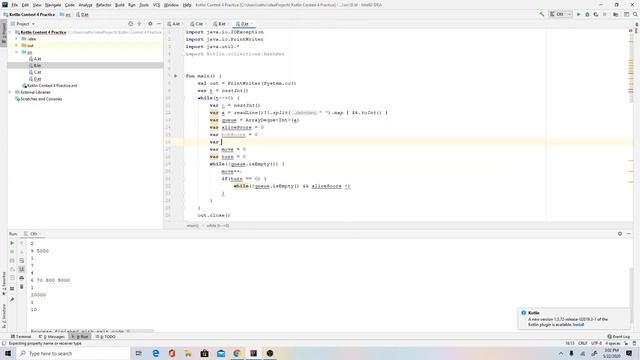
Task: Open the Structure side tab
Action: click(x=4, y=316)
